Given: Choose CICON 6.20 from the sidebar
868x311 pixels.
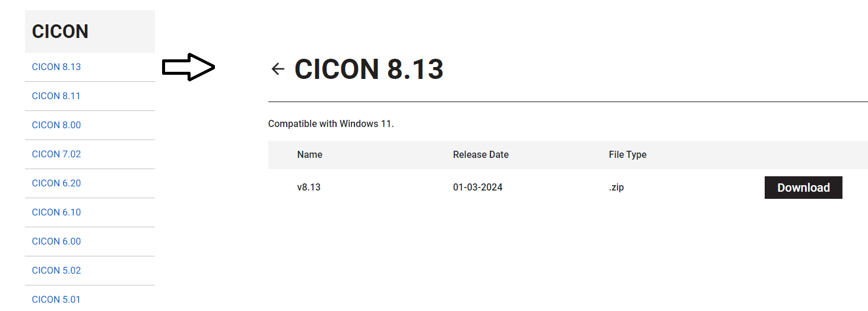Looking at the screenshot, I should pyautogui.click(x=56, y=183).
